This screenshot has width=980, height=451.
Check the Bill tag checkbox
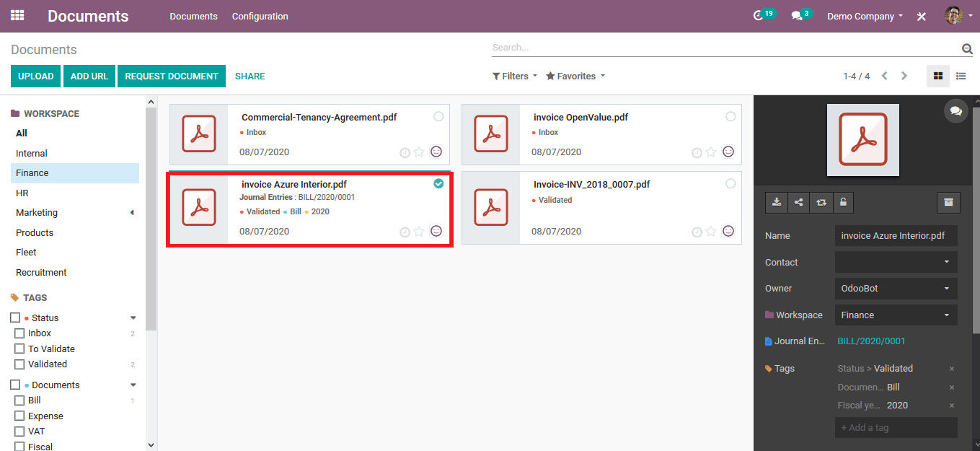20,400
